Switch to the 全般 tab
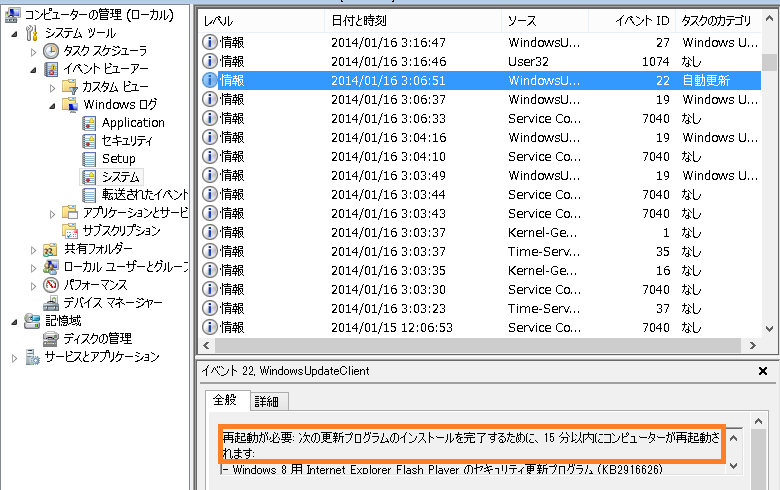Image resolution: width=780 pixels, height=490 pixels. 227,400
